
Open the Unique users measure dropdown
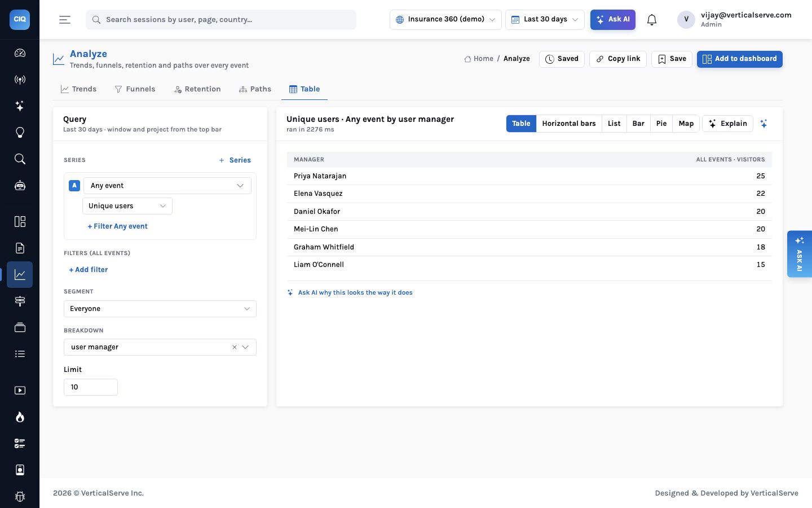coord(127,206)
